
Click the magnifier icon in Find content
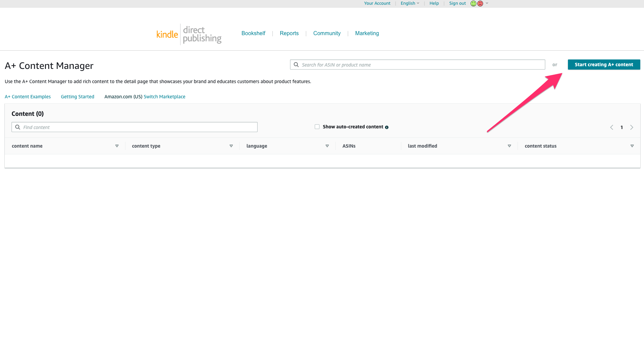18,127
